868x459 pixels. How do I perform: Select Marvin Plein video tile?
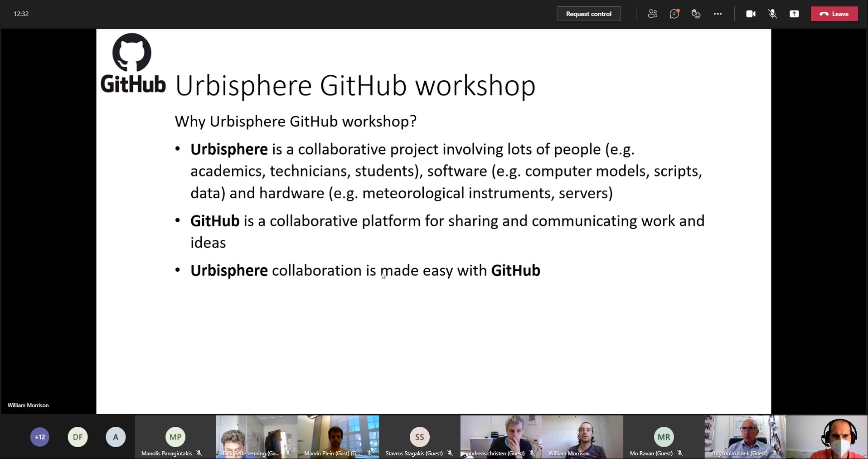point(338,437)
